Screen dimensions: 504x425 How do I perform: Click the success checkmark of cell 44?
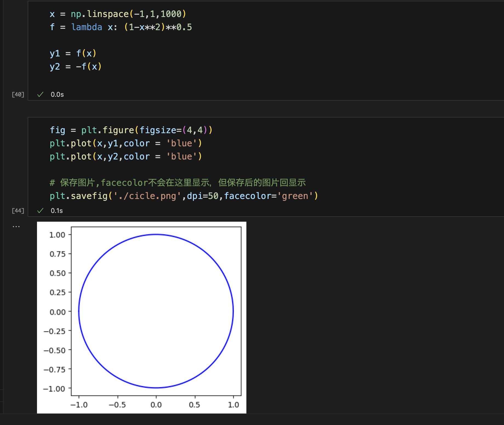click(40, 211)
